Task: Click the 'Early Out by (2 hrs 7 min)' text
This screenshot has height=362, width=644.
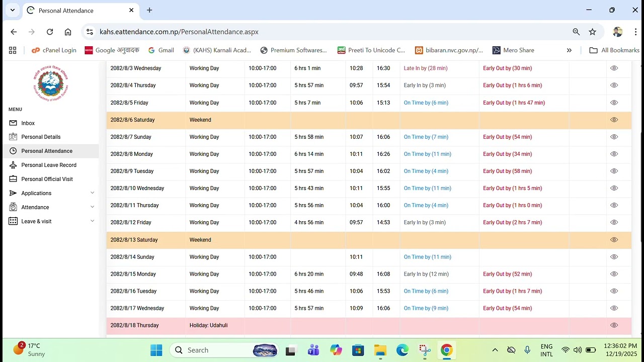Action: pos(512,222)
